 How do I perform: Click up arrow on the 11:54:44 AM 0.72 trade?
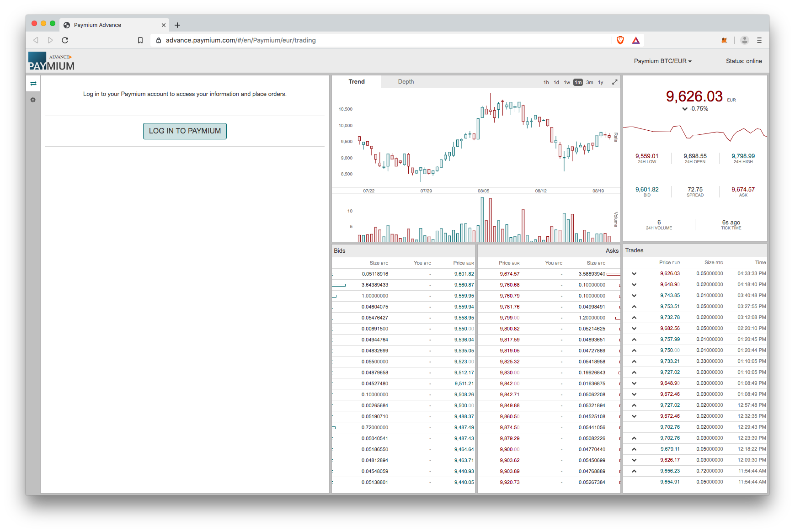click(x=634, y=471)
